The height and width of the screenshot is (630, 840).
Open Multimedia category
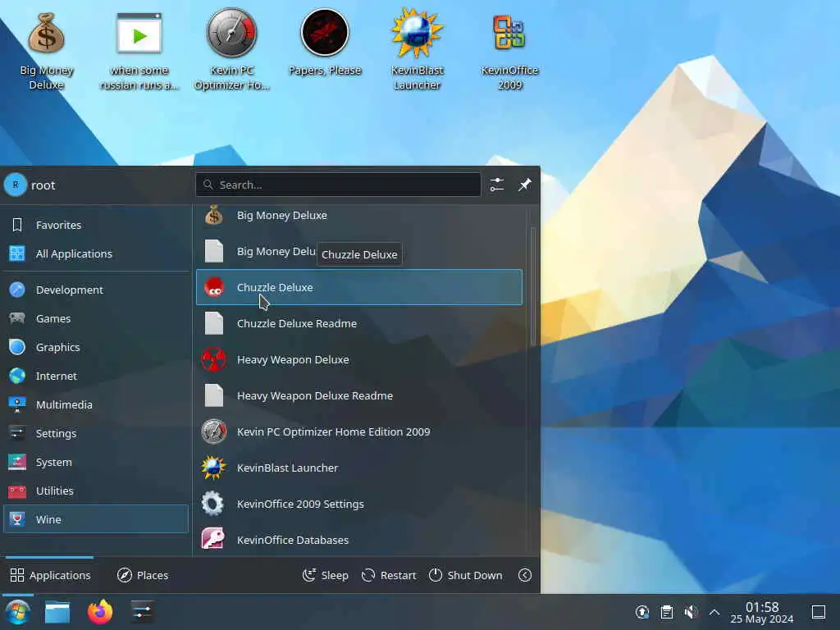(96, 404)
